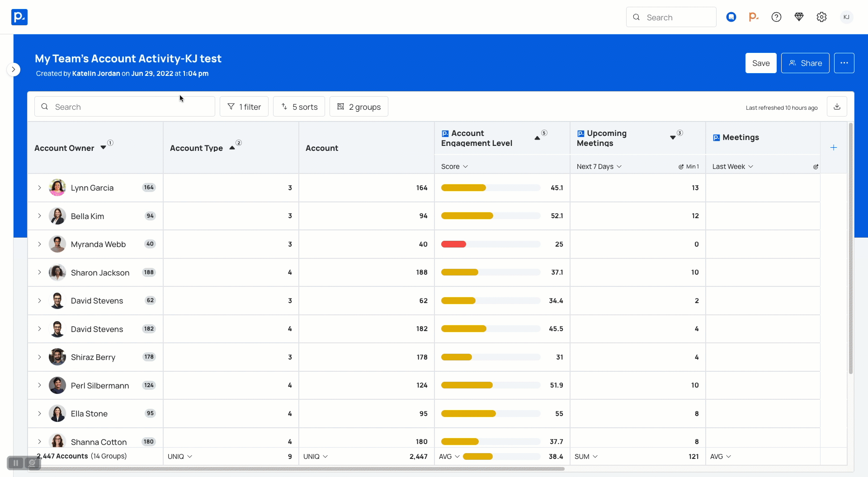
Task: Click the Save button
Action: point(760,63)
